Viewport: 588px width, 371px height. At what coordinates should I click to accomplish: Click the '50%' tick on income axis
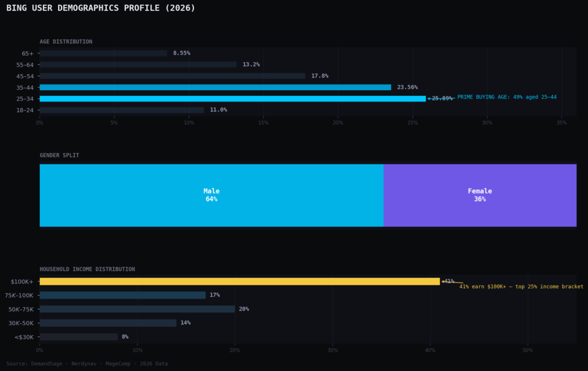(528, 350)
